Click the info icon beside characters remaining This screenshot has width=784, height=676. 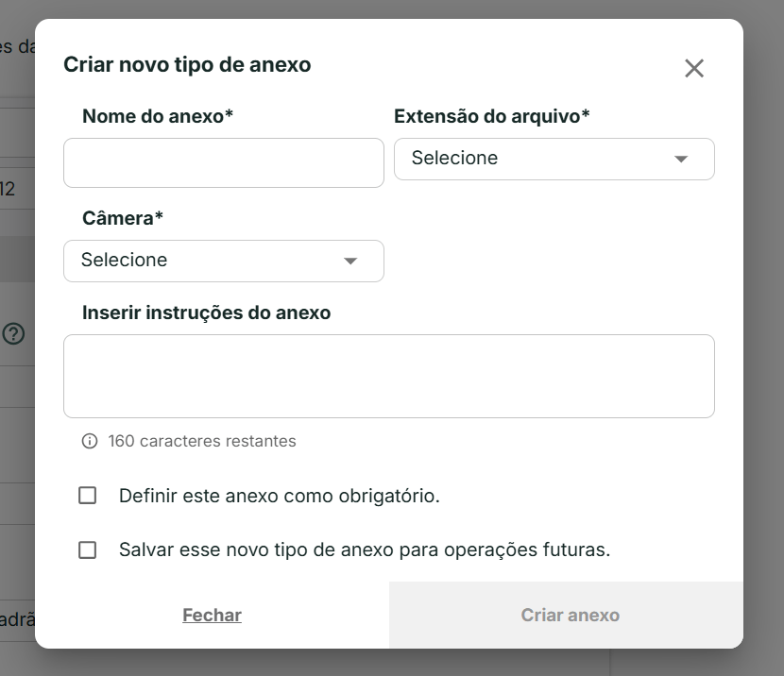[x=90, y=441]
